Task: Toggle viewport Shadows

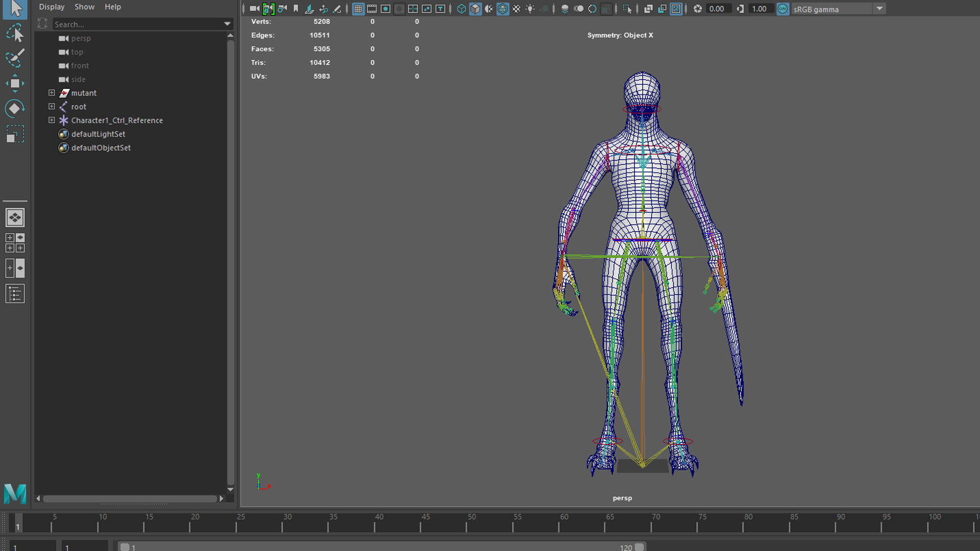Action: point(544,9)
